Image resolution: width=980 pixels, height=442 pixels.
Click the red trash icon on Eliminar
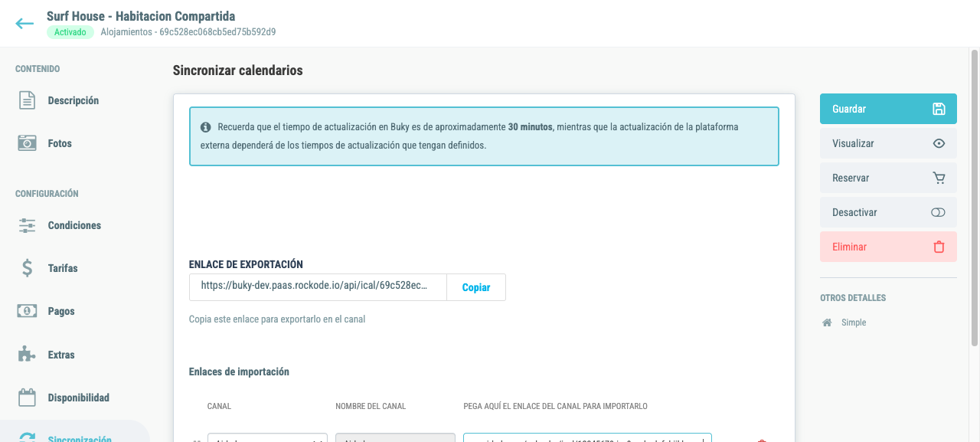coord(939,247)
